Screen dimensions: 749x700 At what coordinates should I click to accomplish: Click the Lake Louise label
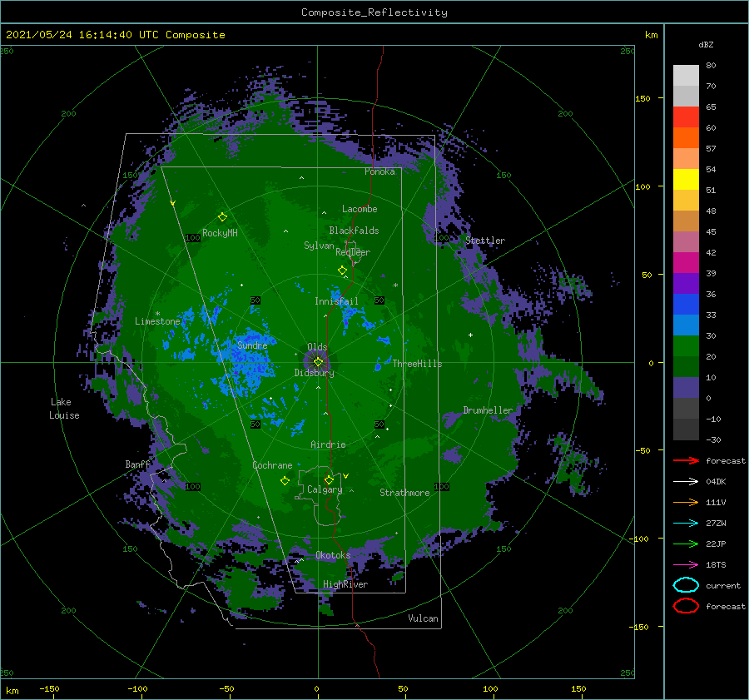point(64,409)
